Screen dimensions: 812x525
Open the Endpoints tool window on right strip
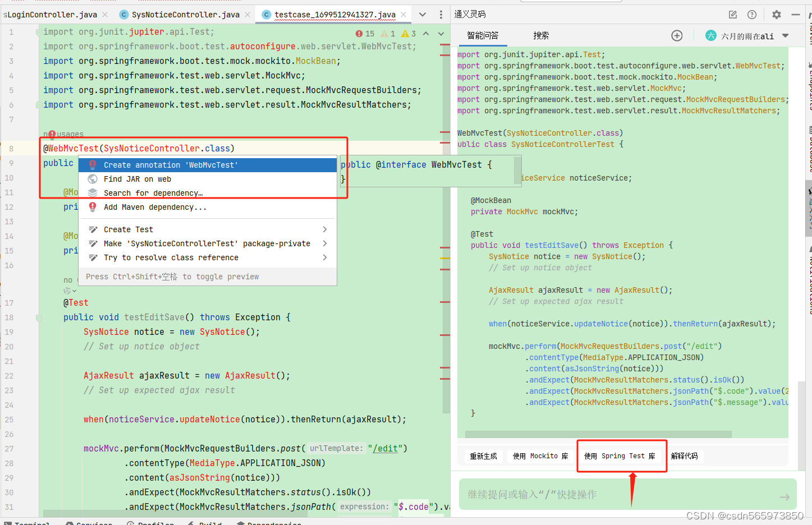pyautogui.click(x=810, y=87)
